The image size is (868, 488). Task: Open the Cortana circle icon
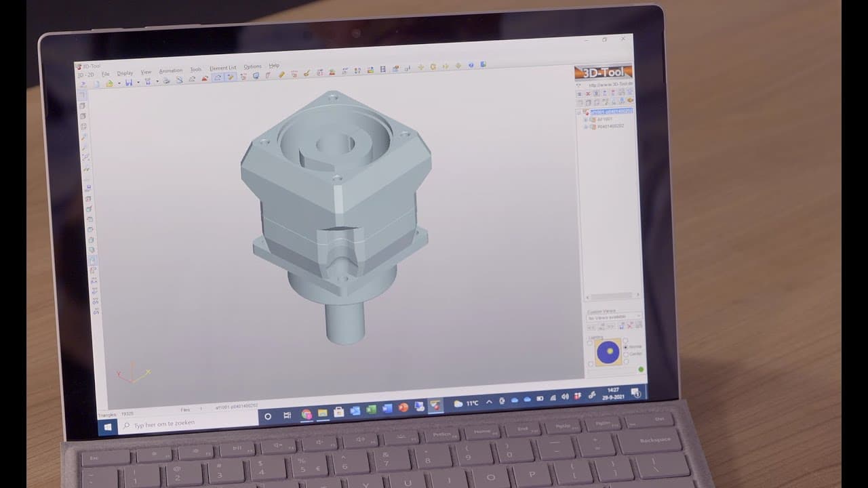point(268,416)
